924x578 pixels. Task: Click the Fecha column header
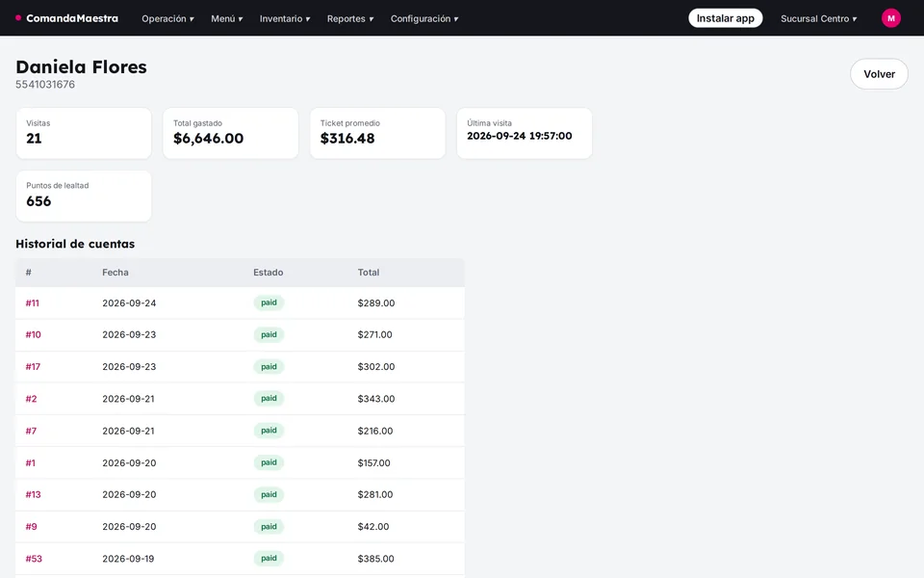pos(115,273)
